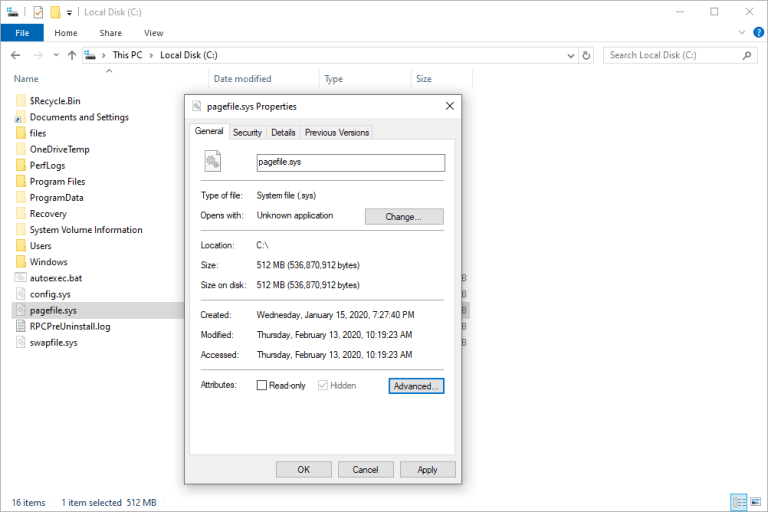Select the Users folder icon
This screenshot has height=512, width=768.
pyautogui.click(x=21, y=246)
